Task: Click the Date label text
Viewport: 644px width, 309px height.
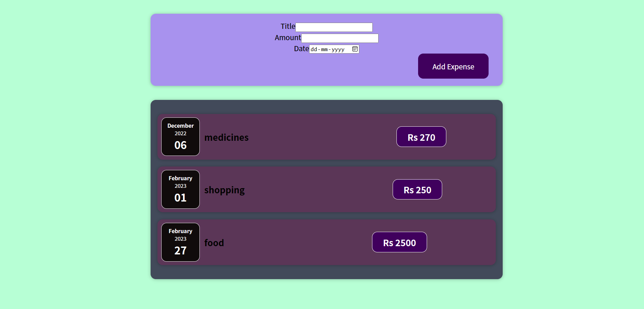Action: click(x=302, y=49)
